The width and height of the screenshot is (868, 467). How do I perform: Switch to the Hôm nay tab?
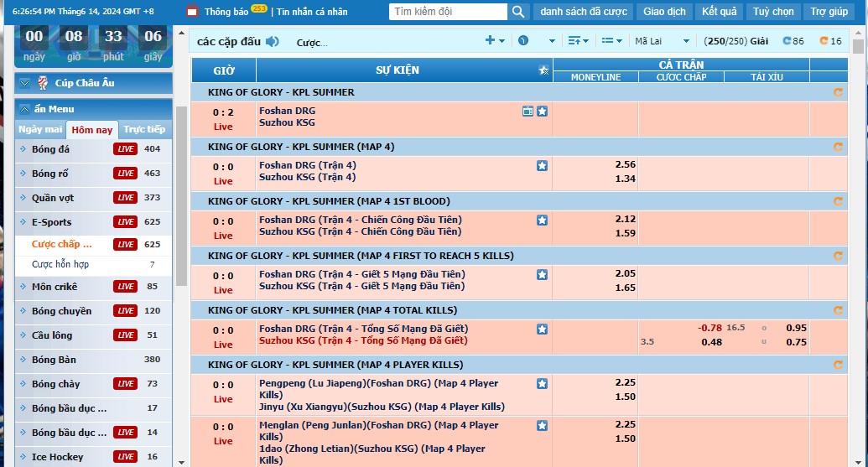coord(92,130)
